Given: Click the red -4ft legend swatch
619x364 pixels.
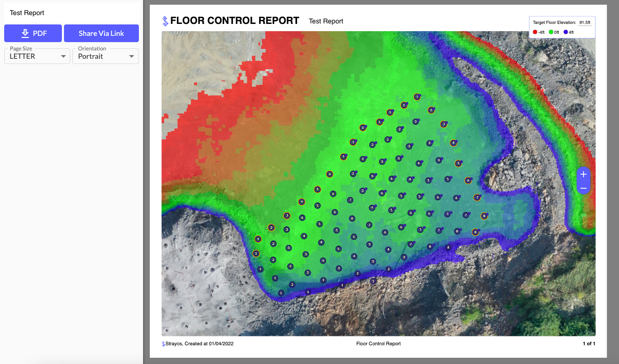Looking at the screenshot, I should pos(535,32).
